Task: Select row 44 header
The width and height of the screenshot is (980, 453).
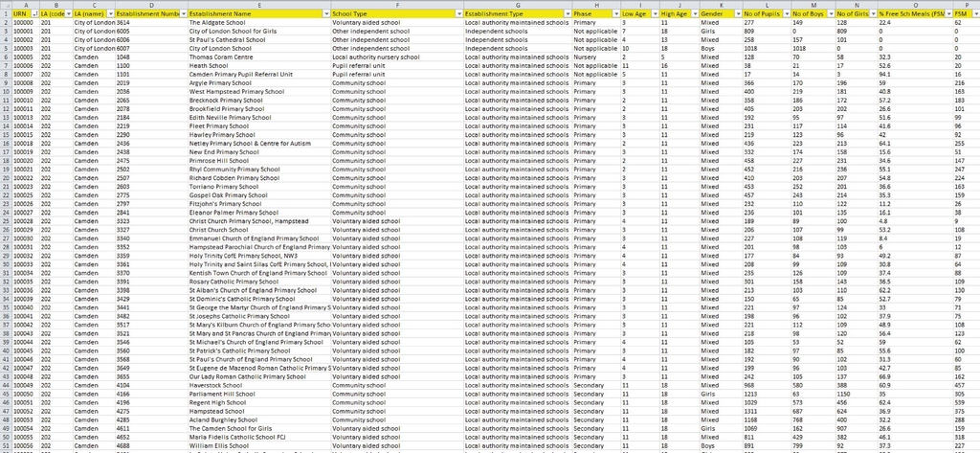Action: 6,385
